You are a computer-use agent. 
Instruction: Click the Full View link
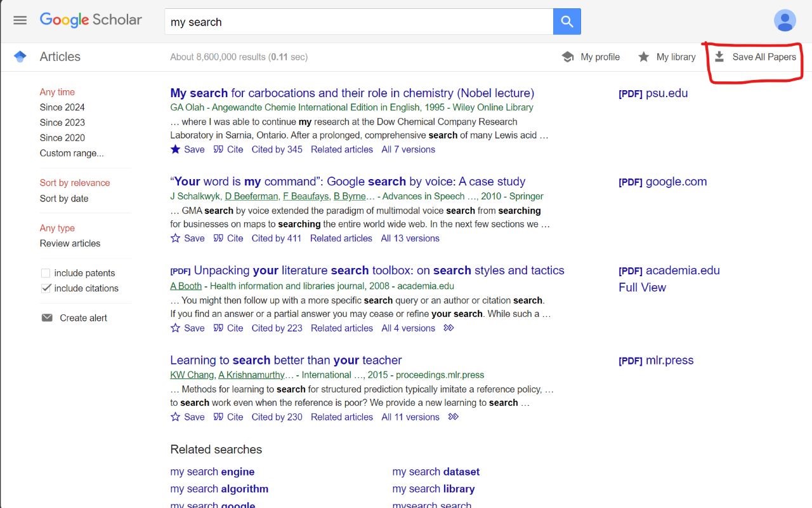point(642,288)
